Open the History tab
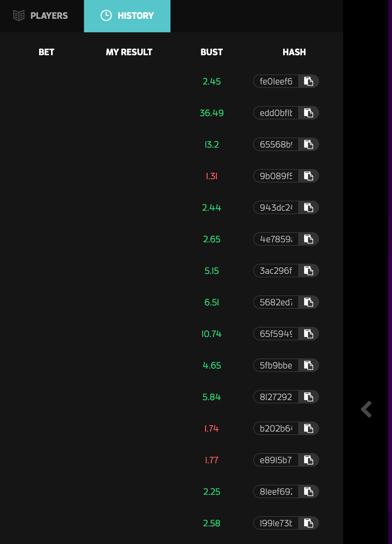The height and width of the screenshot is (544, 392). pyautogui.click(x=127, y=16)
